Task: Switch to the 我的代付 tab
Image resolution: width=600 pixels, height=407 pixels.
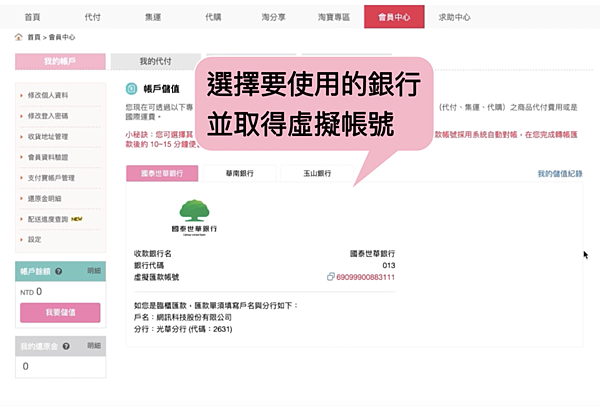Action: [155, 62]
